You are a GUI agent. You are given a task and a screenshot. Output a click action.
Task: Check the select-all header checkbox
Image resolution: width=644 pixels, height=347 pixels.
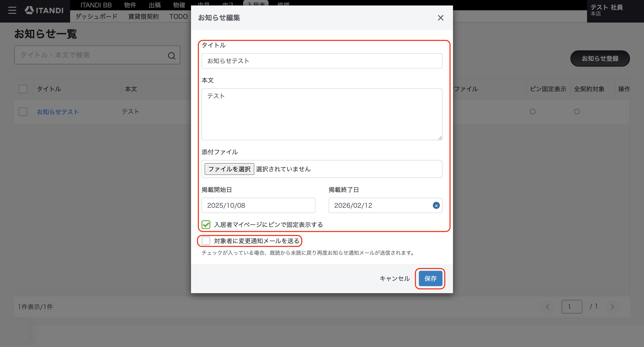(x=23, y=89)
